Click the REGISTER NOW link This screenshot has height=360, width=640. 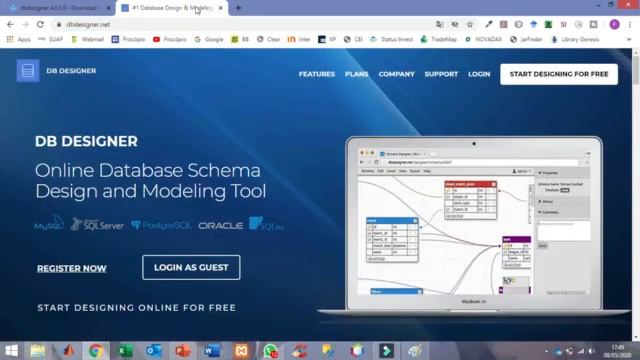(x=72, y=269)
